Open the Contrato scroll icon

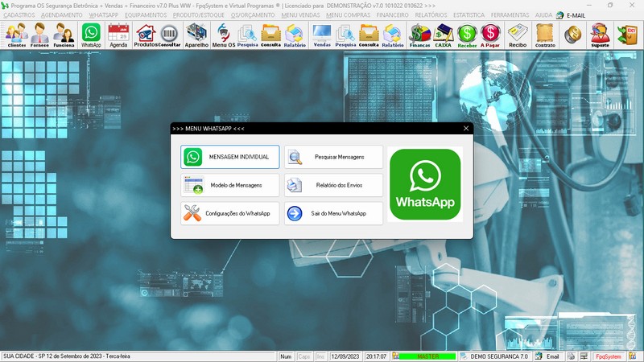[545, 35]
